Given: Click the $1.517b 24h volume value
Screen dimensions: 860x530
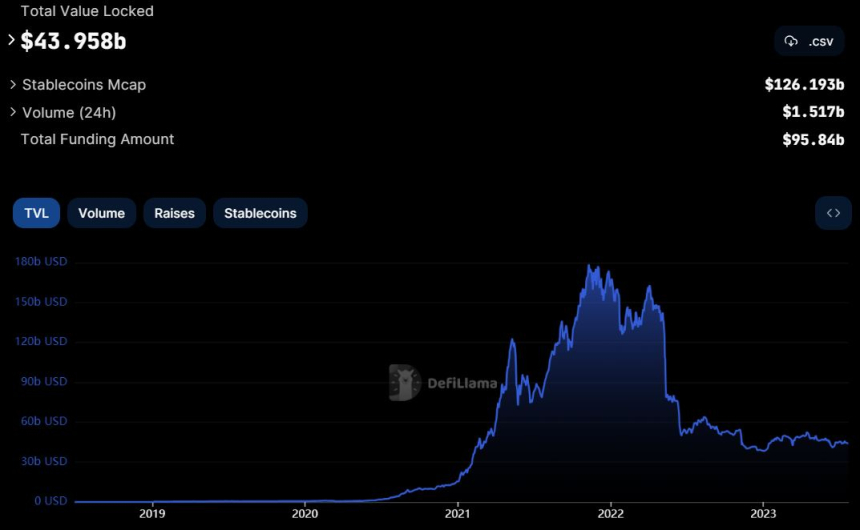Looking at the screenshot, I should click(813, 113).
